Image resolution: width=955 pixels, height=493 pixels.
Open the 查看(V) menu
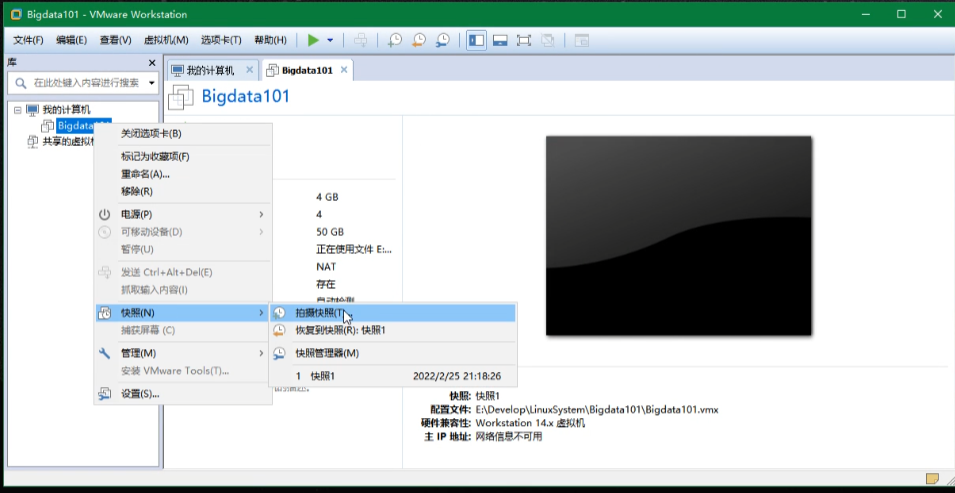(x=116, y=40)
